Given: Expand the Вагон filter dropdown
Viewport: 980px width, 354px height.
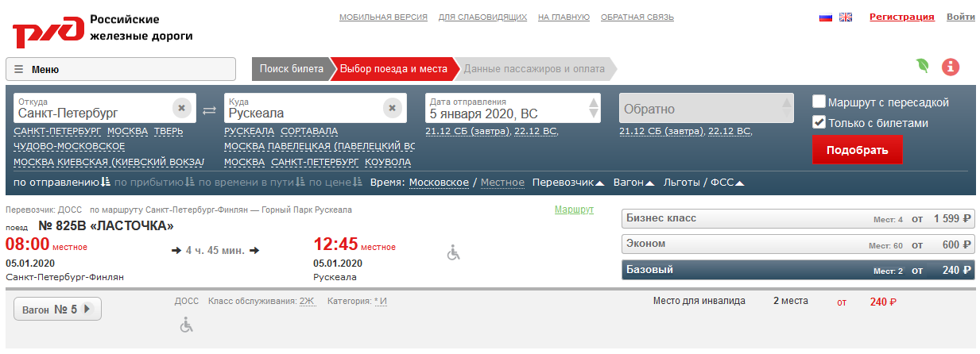Looking at the screenshot, I should point(633,183).
